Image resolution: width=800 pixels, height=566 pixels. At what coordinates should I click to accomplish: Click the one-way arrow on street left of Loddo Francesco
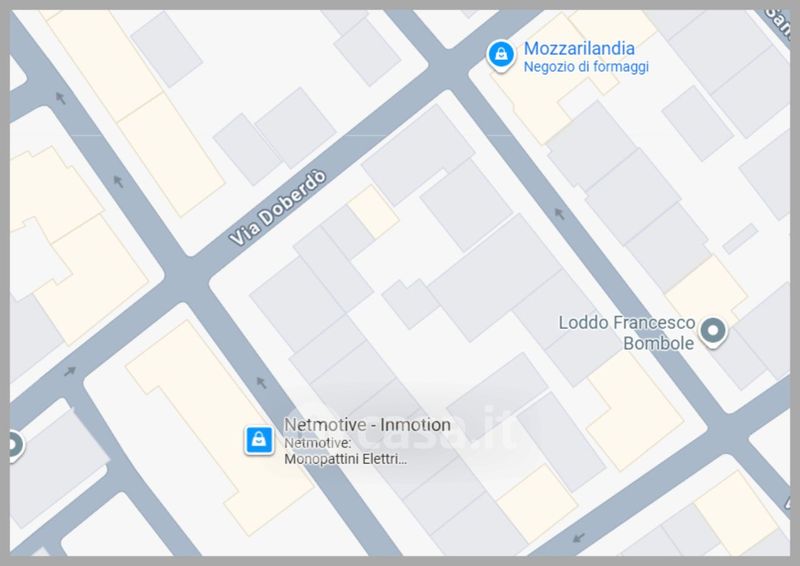(x=559, y=214)
